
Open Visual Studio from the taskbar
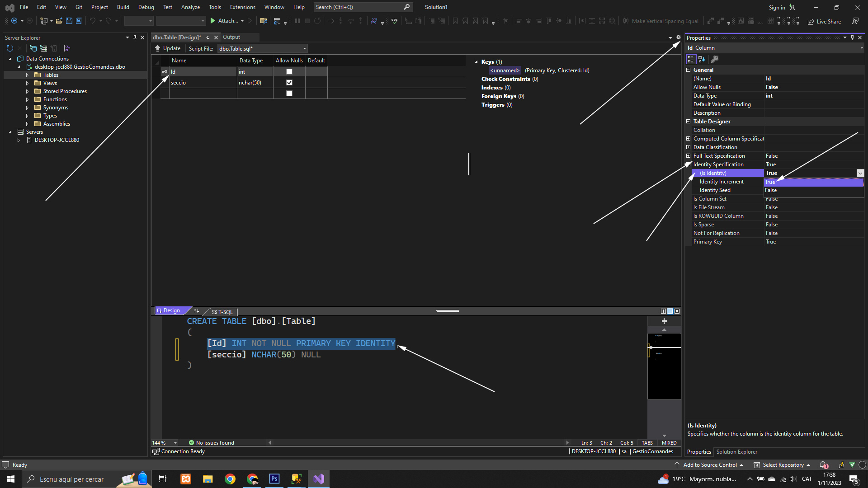[x=319, y=479]
